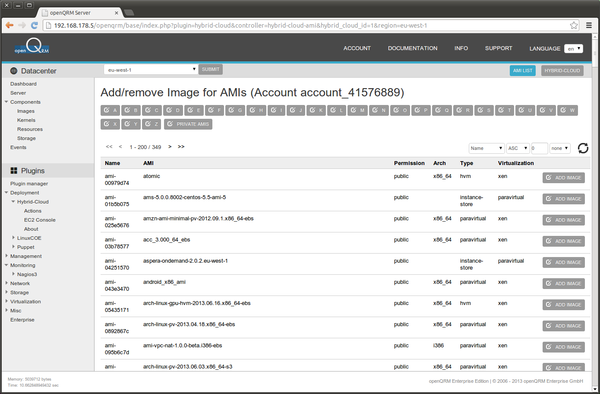The height and width of the screenshot is (394, 600).
Task: Expand the Nagios3 node
Action: pyautogui.click(x=13, y=274)
